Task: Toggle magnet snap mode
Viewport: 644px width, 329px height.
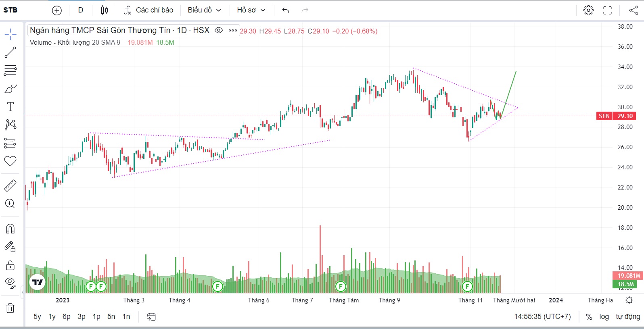Action: pos(10,229)
